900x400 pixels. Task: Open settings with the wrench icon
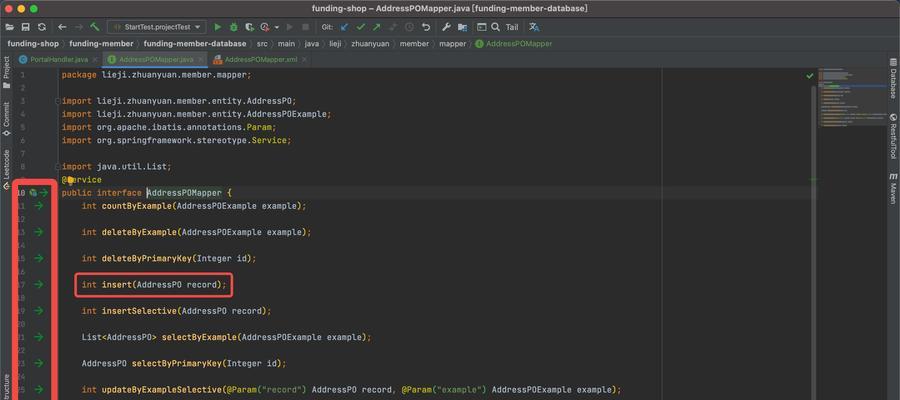pos(446,27)
